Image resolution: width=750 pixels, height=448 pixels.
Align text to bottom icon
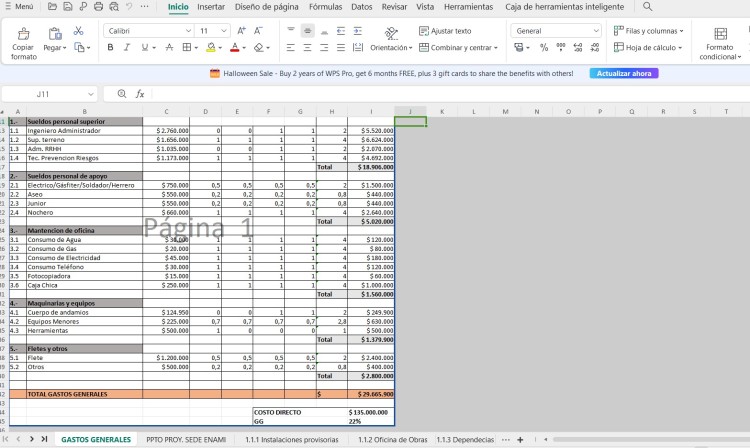point(324,31)
